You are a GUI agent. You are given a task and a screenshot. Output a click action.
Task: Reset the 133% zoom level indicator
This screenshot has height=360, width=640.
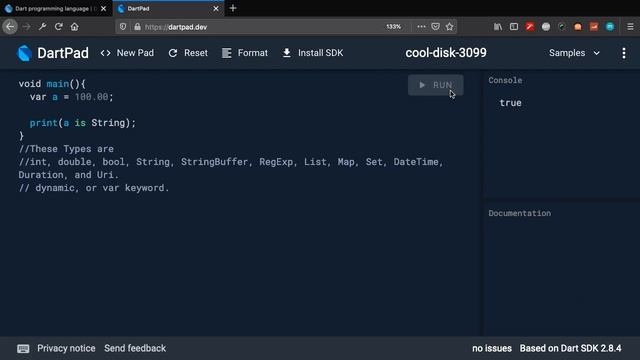(393, 27)
